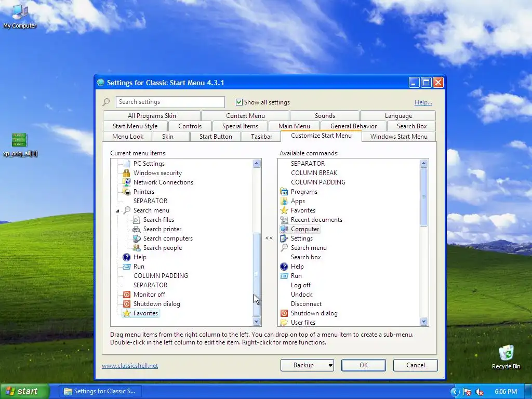Select the Windows security padlock icon
The height and width of the screenshot is (399, 532).
(x=127, y=173)
